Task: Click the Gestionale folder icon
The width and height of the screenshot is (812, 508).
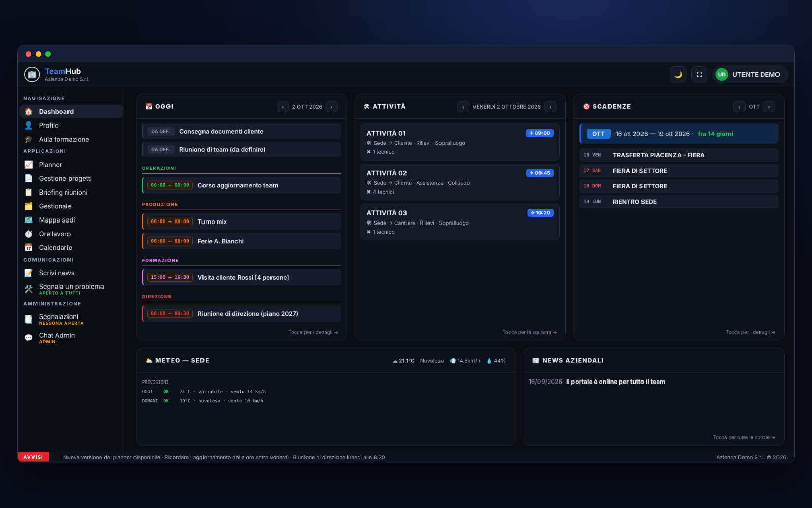Action: tap(29, 206)
